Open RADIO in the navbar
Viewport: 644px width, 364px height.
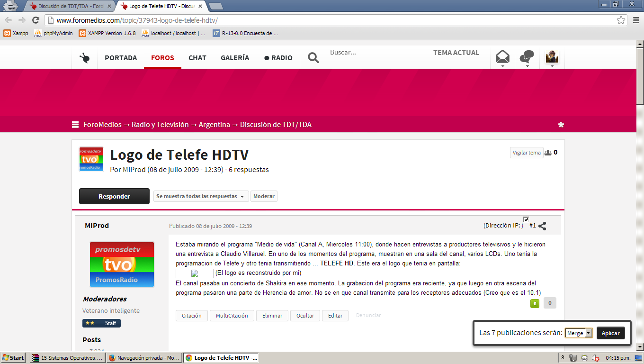278,58
